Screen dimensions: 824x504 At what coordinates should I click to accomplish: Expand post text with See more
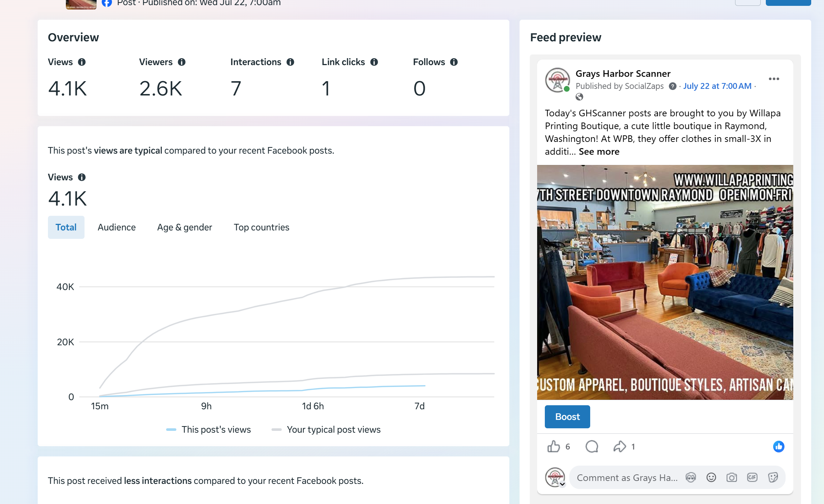click(599, 152)
